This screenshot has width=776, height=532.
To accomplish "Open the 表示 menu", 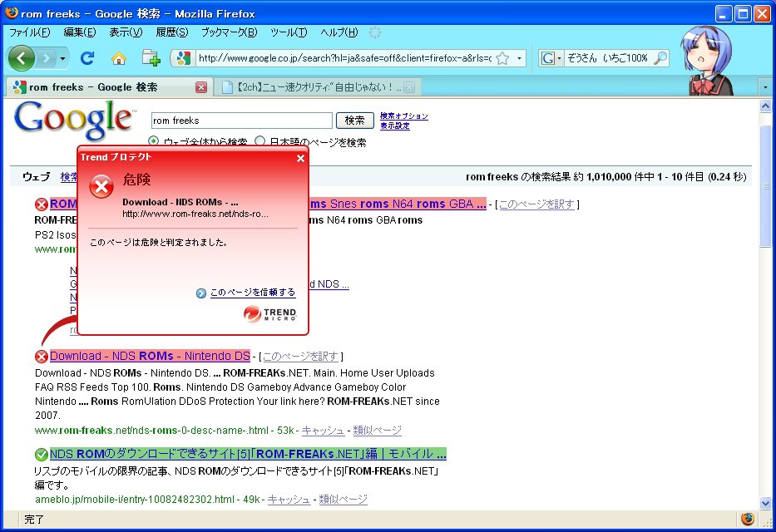I will point(126,32).
